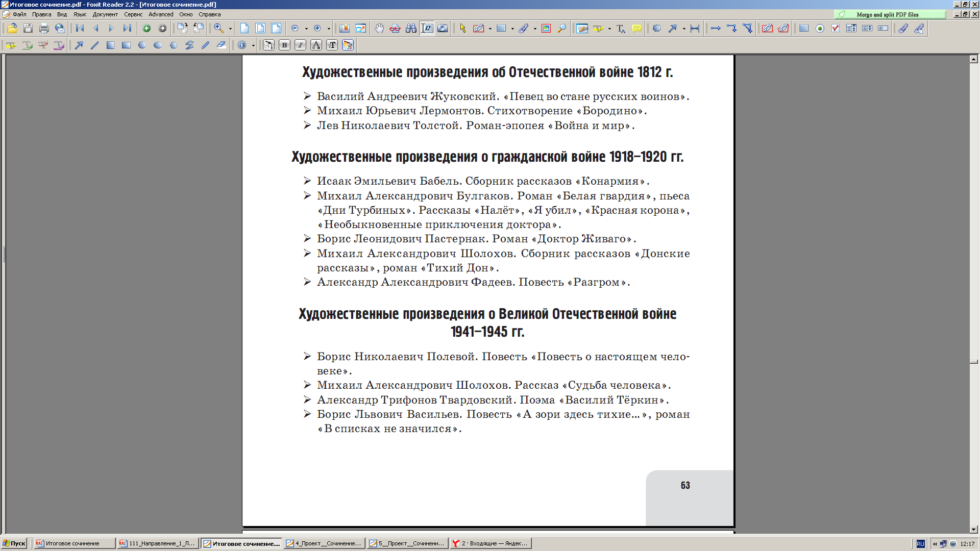The height and width of the screenshot is (551, 980).
Task: Pick the Cloud drawing tool
Action: click(657, 29)
